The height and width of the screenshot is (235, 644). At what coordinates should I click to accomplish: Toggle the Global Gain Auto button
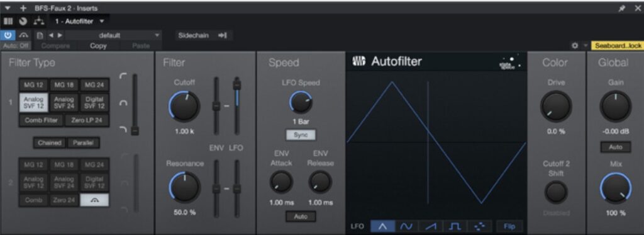[615, 147]
